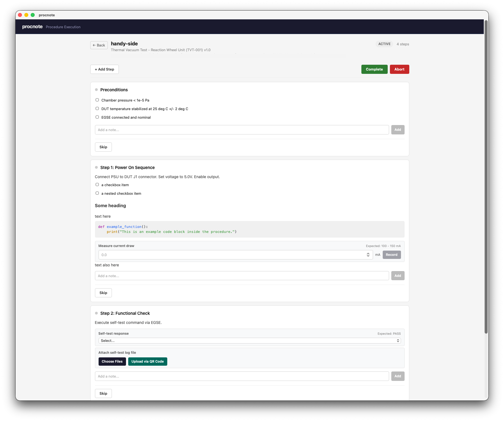This screenshot has height=421, width=504.
Task: Click the Step 1 status dot
Action: (x=96, y=167)
